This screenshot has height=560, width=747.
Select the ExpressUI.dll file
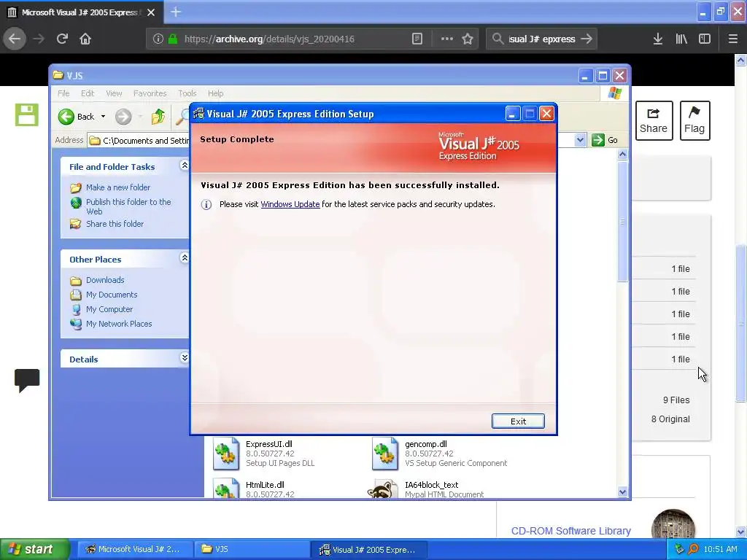point(264,454)
